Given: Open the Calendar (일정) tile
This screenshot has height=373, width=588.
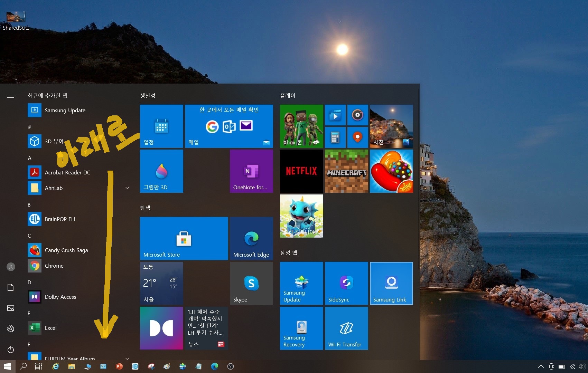Looking at the screenshot, I should [161, 126].
